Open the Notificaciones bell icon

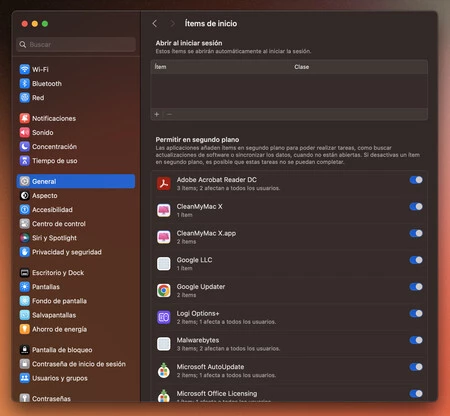(x=24, y=118)
